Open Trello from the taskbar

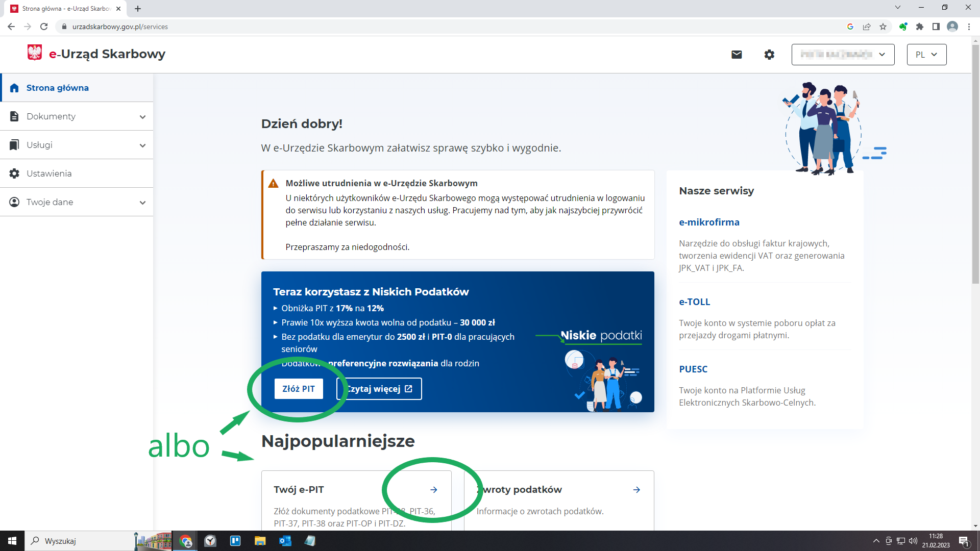coord(235,541)
